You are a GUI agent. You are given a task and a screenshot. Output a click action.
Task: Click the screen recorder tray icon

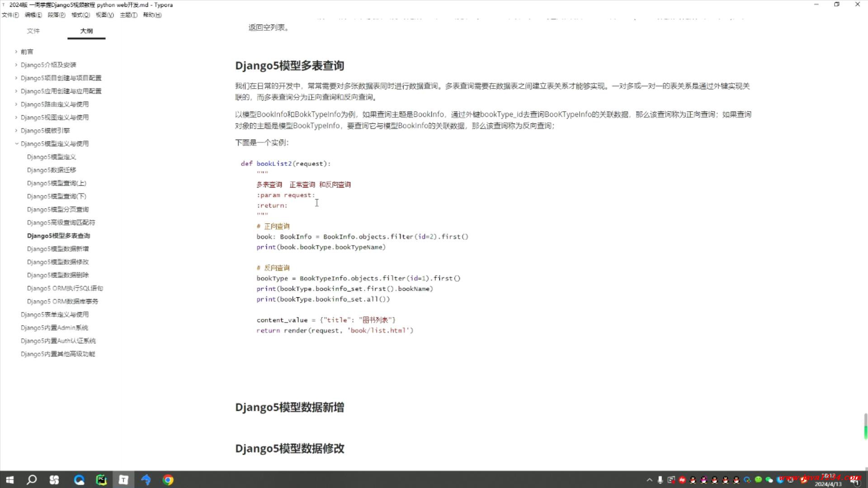click(x=671, y=480)
